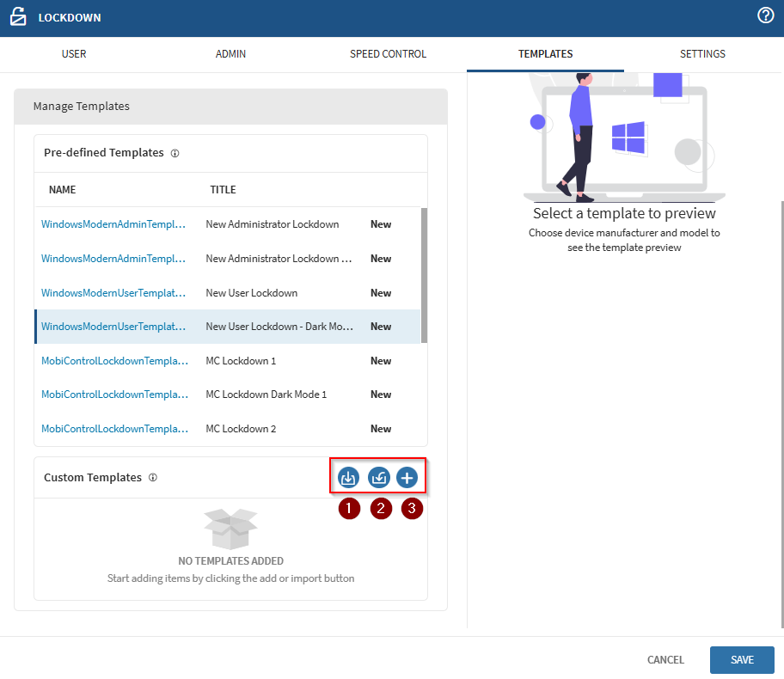
Task: Click the download-arrow tray icon in Custom Templates
Action: (348, 477)
